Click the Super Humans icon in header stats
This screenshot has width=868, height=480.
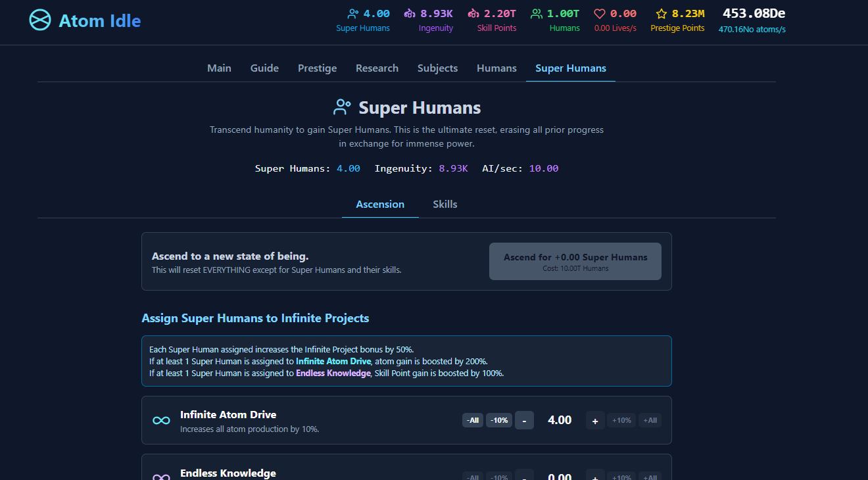[353, 13]
